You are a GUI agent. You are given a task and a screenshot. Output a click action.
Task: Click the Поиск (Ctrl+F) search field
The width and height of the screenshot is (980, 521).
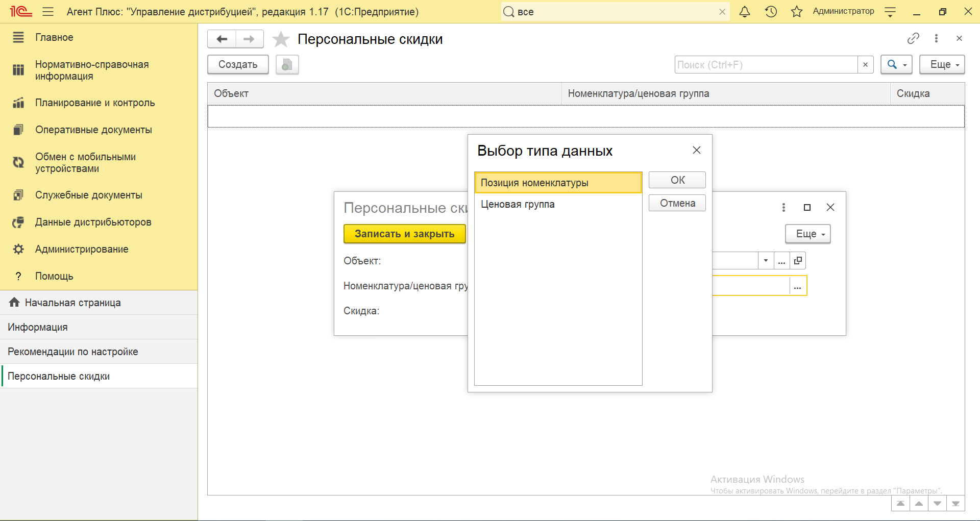(x=766, y=65)
